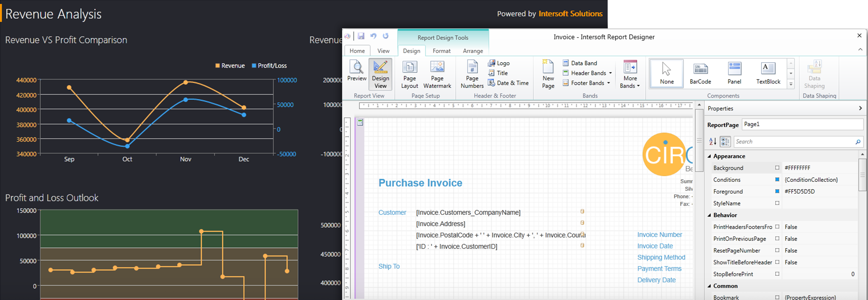Open report Preview

coord(356,71)
